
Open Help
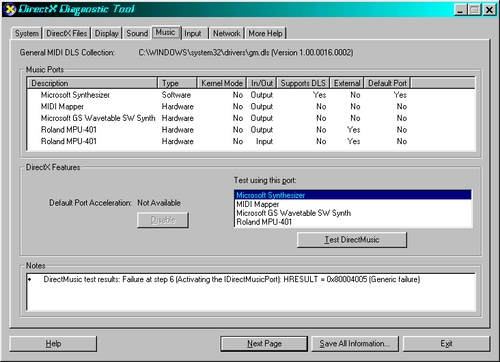point(53,344)
